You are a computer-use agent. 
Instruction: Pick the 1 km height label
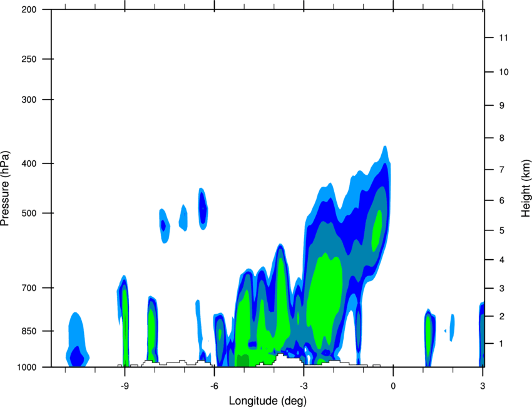click(x=502, y=344)
